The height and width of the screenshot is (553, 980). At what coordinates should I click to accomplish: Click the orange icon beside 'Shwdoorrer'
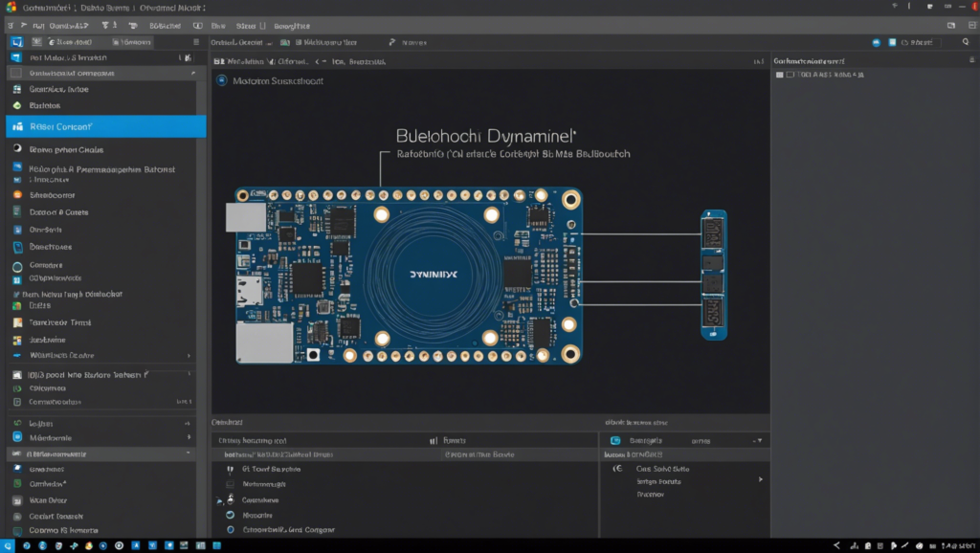click(17, 195)
